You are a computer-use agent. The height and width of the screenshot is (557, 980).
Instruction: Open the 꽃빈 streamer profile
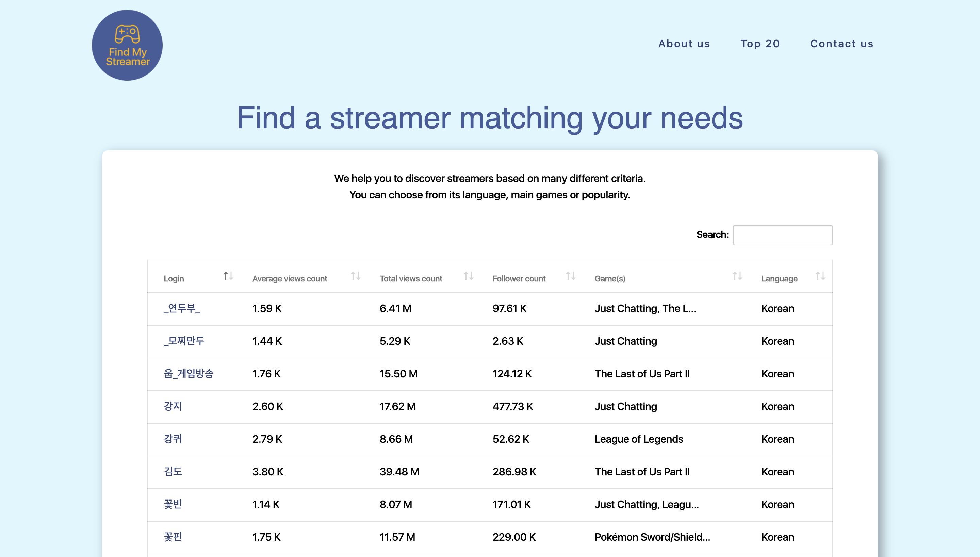[x=173, y=505]
